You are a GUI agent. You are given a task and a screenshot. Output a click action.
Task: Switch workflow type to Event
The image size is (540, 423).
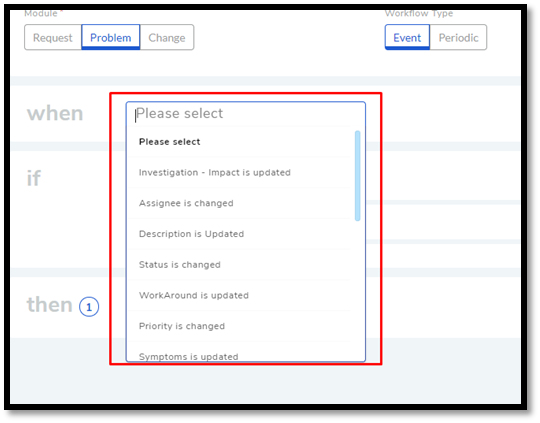coord(407,38)
